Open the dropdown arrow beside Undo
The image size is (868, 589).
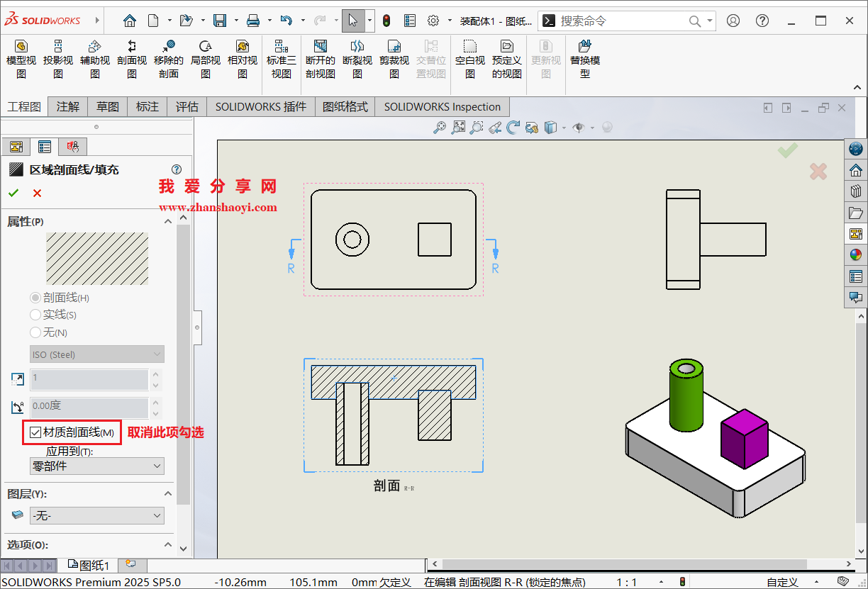pyautogui.click(x=301, y=21)
